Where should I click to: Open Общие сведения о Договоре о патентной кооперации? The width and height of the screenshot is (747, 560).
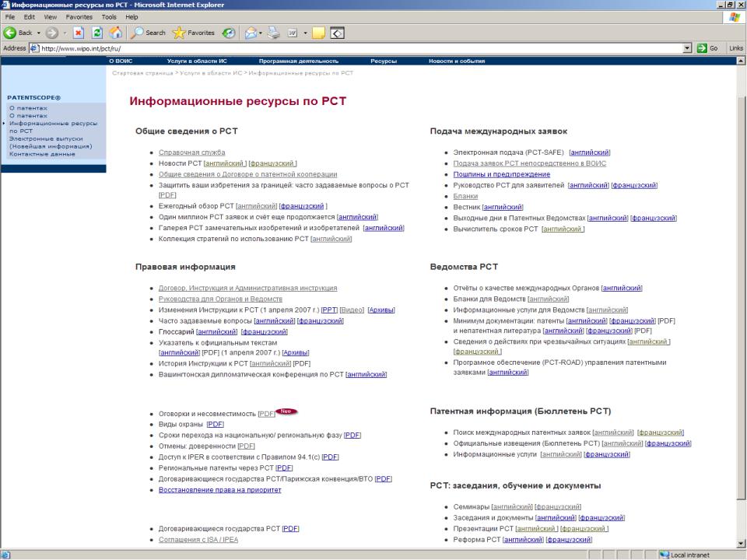pyautogui.click(x=247, y=174)
